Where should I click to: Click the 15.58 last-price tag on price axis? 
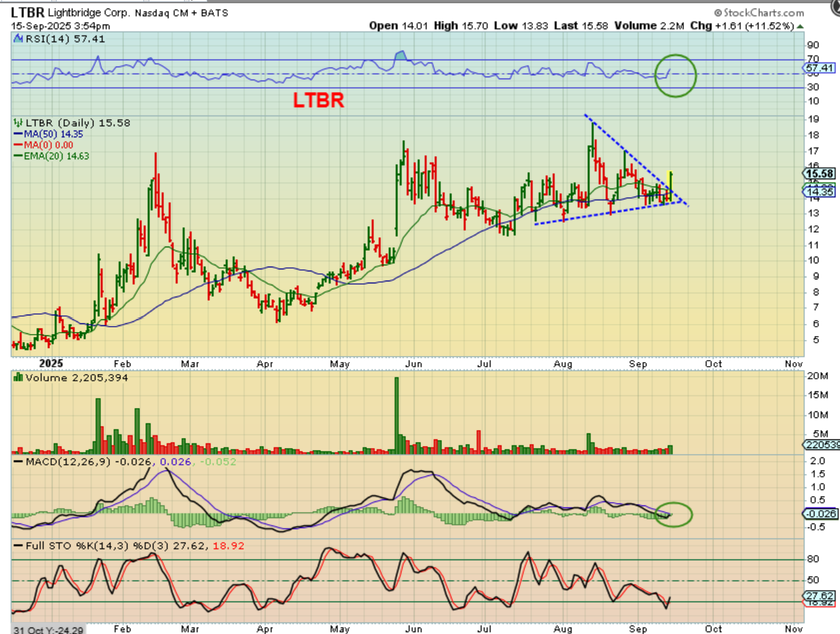(x=820, y=173)
